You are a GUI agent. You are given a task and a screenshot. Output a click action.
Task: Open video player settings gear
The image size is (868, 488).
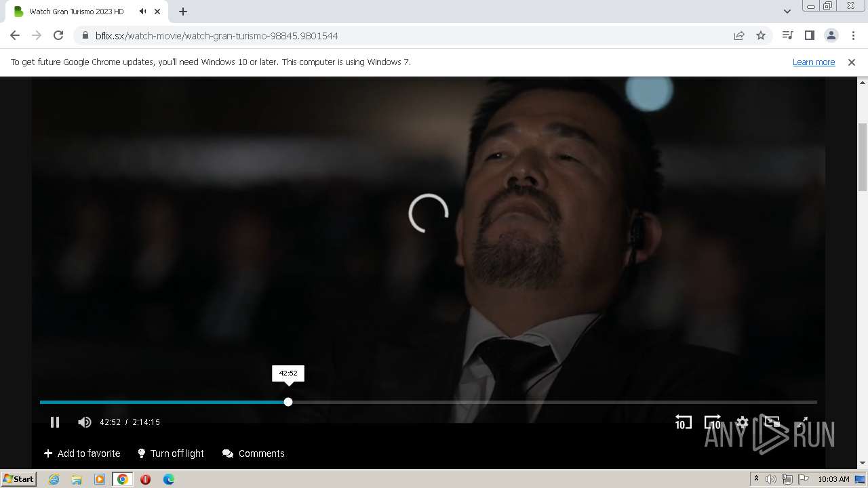742,422
